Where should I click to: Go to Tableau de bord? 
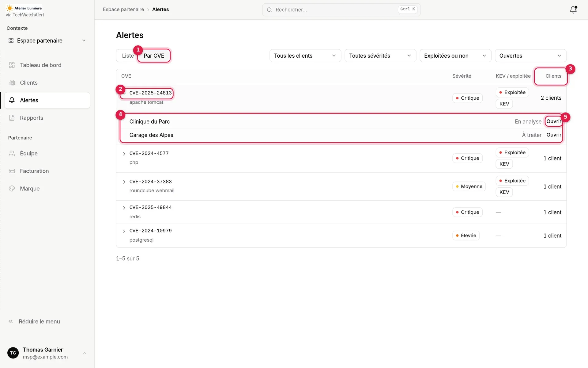(x=47, y=65)
